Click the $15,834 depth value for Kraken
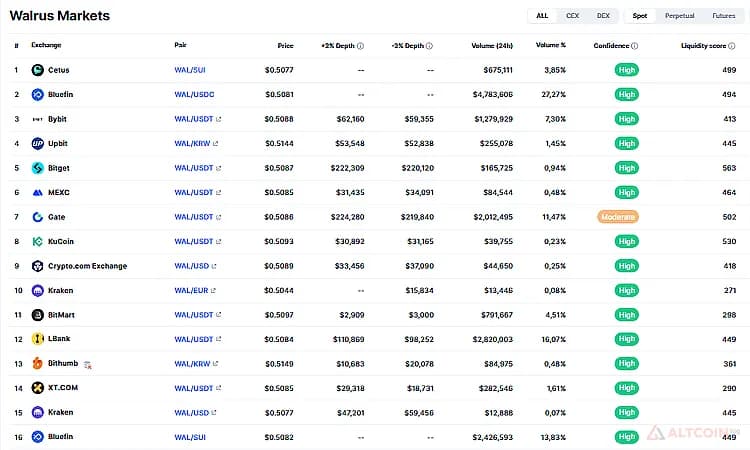Screen dimensions: 750x450 (x=419, y=290)
